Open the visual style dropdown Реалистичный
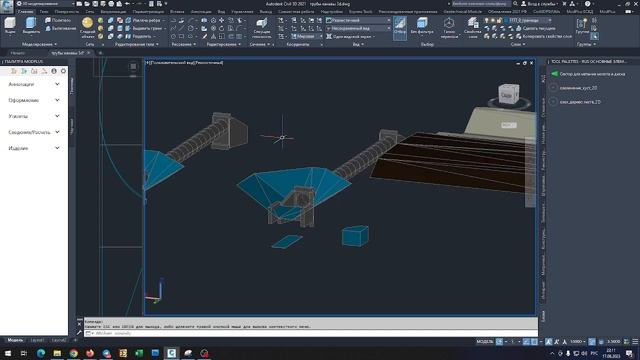 (x=358, y=20)
